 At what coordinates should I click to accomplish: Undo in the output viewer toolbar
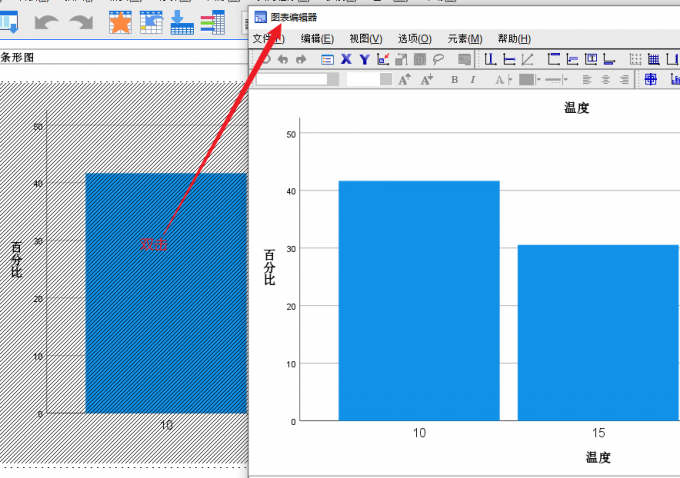point(46,22)
